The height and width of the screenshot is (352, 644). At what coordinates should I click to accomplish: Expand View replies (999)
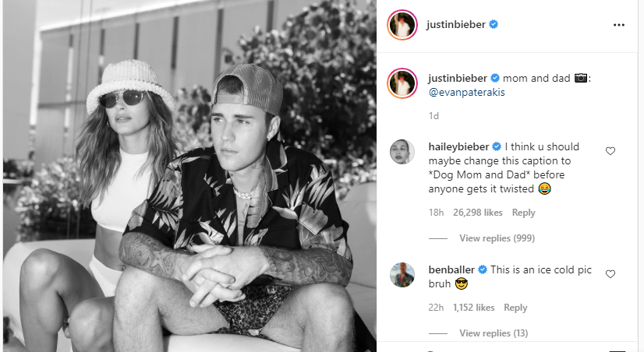(x=497, y=238)
